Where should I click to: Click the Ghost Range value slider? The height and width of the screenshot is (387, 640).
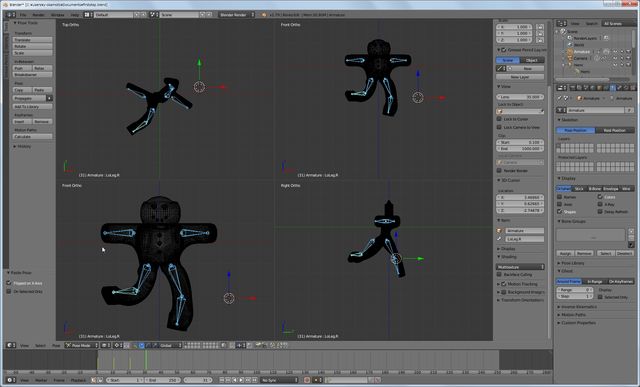(x=574, y=289)
